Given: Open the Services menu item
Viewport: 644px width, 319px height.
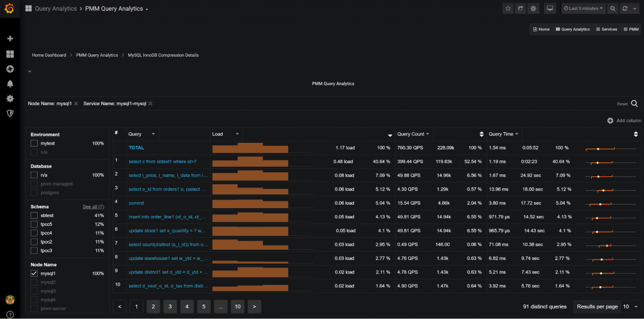Looking at the screenshot, I should (x=606, y=29).
